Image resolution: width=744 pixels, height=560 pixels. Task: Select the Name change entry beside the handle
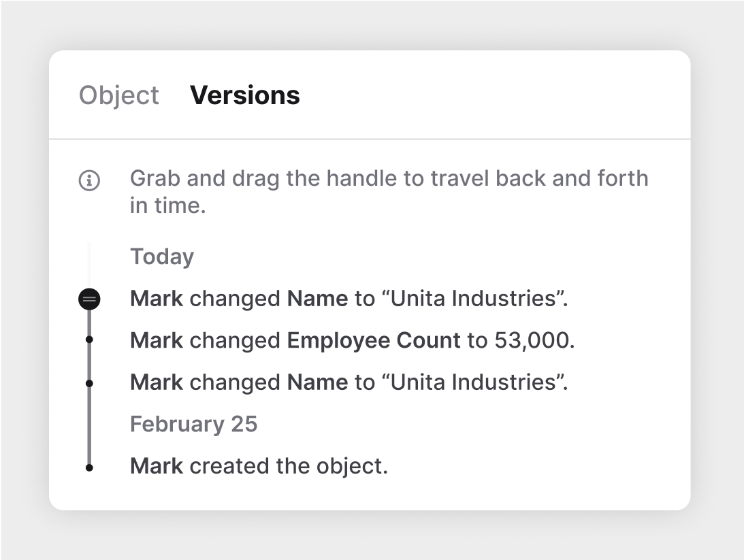coord(349,299)
